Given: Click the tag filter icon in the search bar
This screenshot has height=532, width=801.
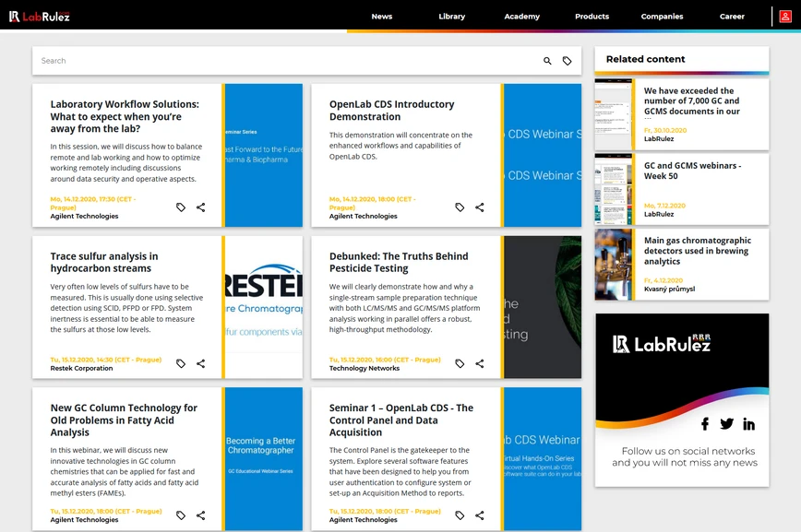Looking at the screenshot, I should point(567,61).
